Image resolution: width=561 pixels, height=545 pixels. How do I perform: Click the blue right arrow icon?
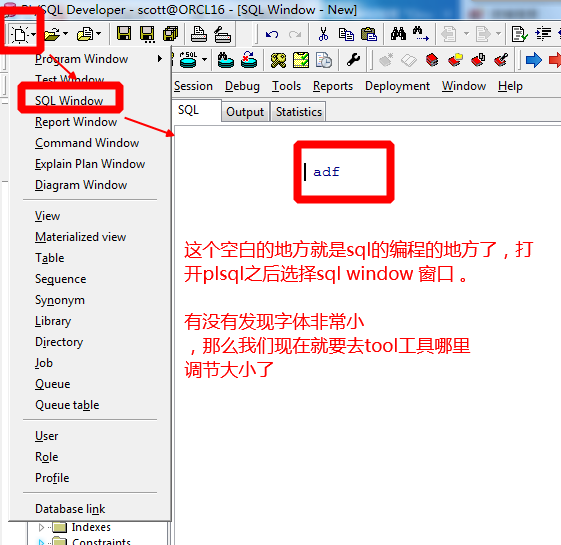(534, 60)
